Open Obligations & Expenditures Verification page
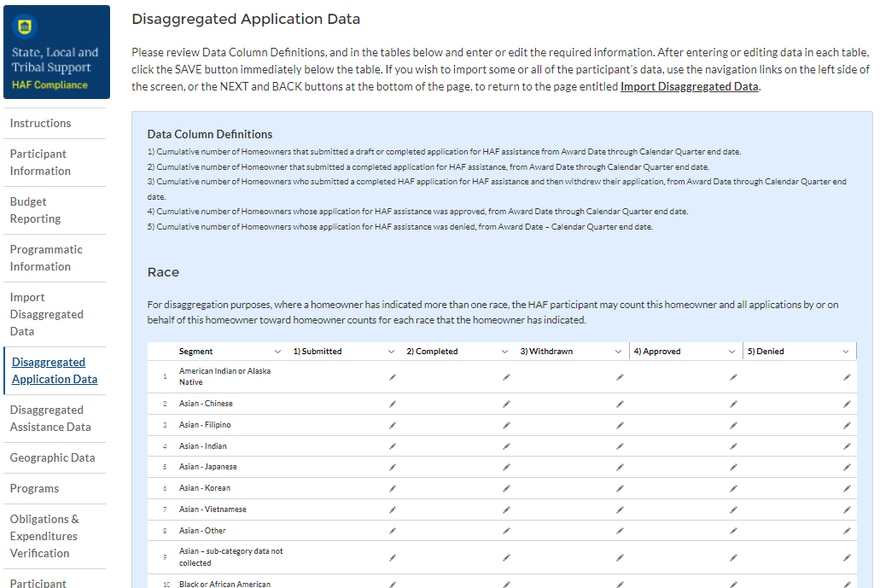 tap(44, 536)
